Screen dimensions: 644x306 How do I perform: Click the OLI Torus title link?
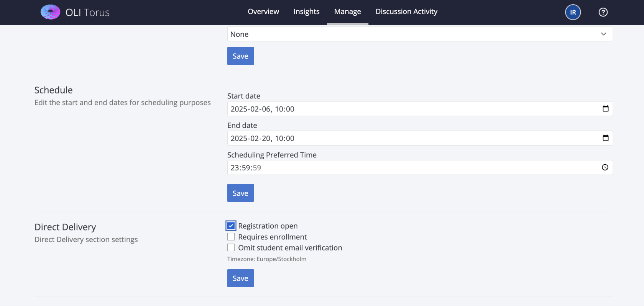87,13
